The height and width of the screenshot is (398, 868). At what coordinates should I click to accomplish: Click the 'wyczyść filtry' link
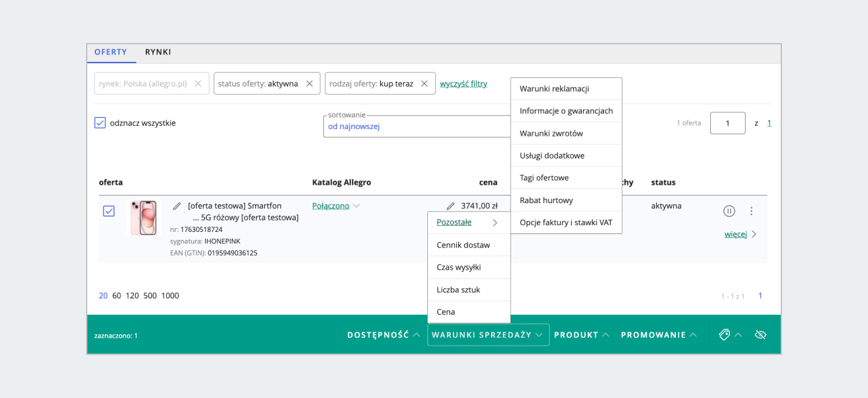pyautogui.click(x=464, y=83)
